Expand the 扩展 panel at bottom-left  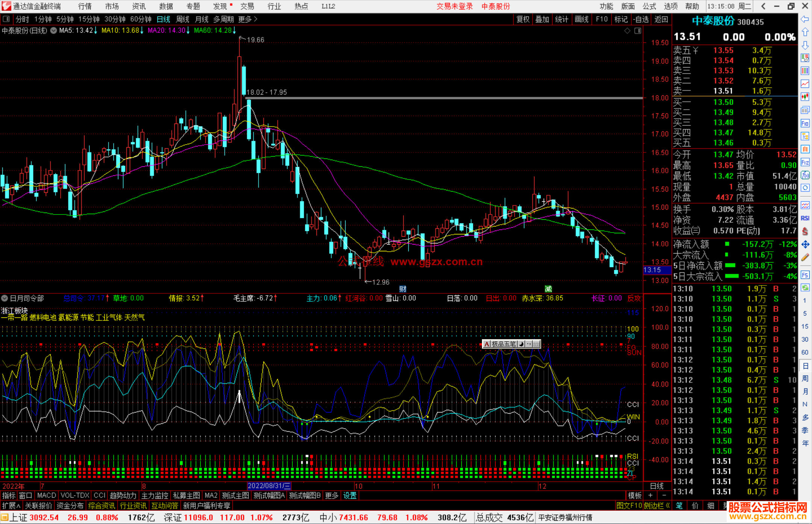click(11, 506)
